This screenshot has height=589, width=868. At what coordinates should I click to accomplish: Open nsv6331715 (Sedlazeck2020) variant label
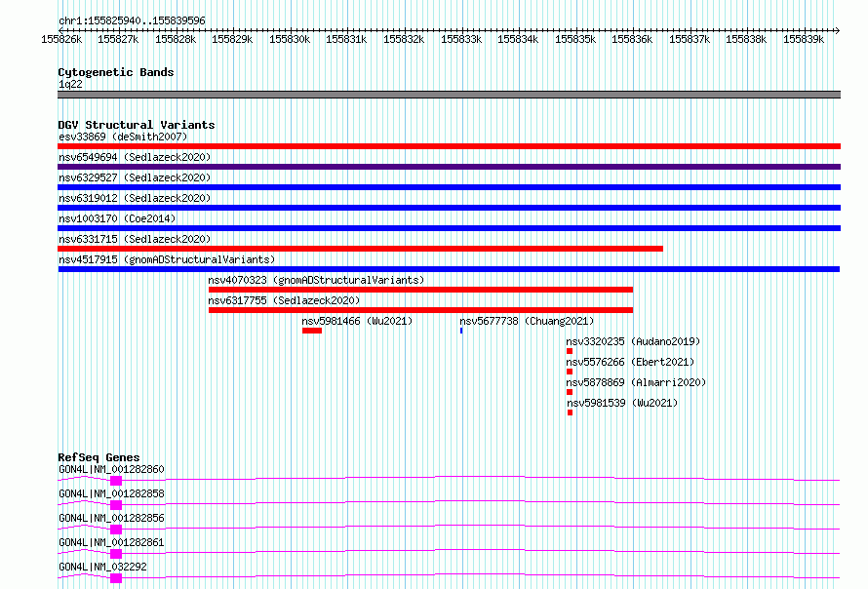point(135,239)
